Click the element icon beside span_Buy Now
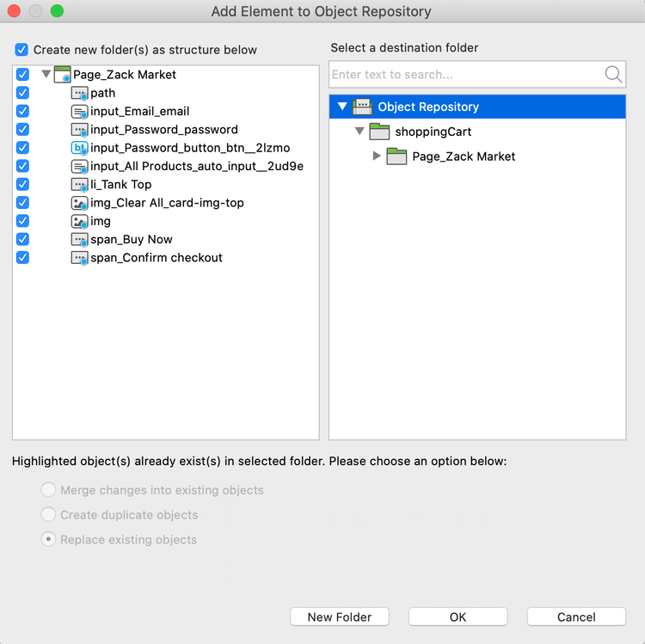This screenshot has height=644, width=645. tap(79, 240)
